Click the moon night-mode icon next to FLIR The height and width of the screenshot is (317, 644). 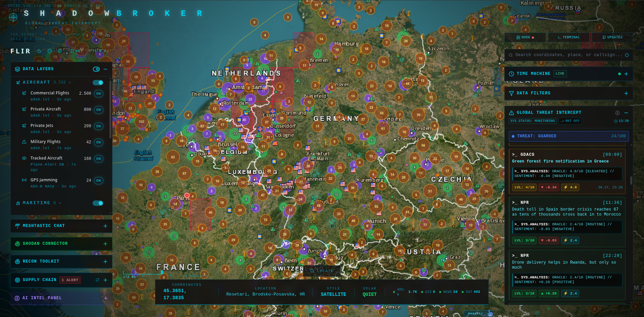[x=40, y=51]
